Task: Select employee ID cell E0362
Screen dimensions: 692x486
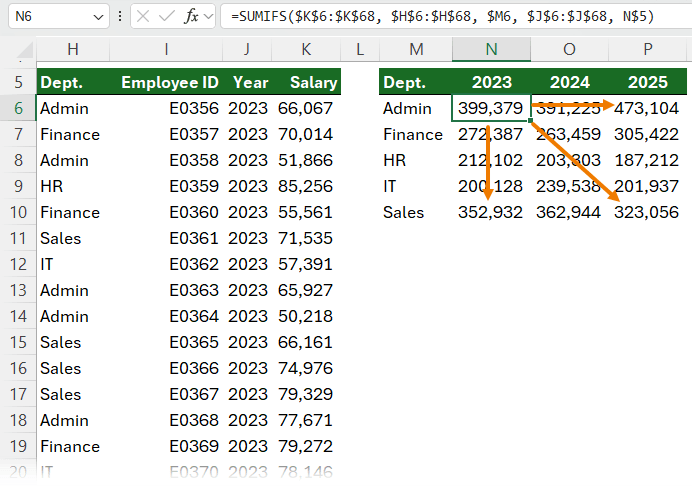Action: pos(166,264)
